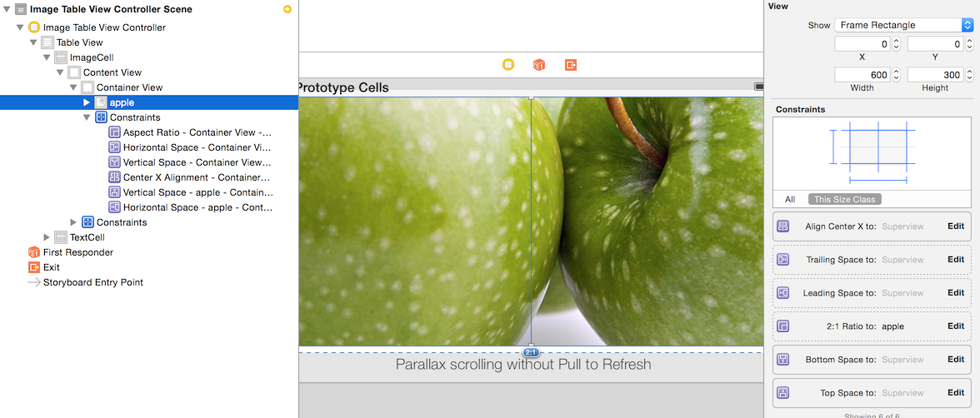Collapse the Table View node

click(33, 42)
